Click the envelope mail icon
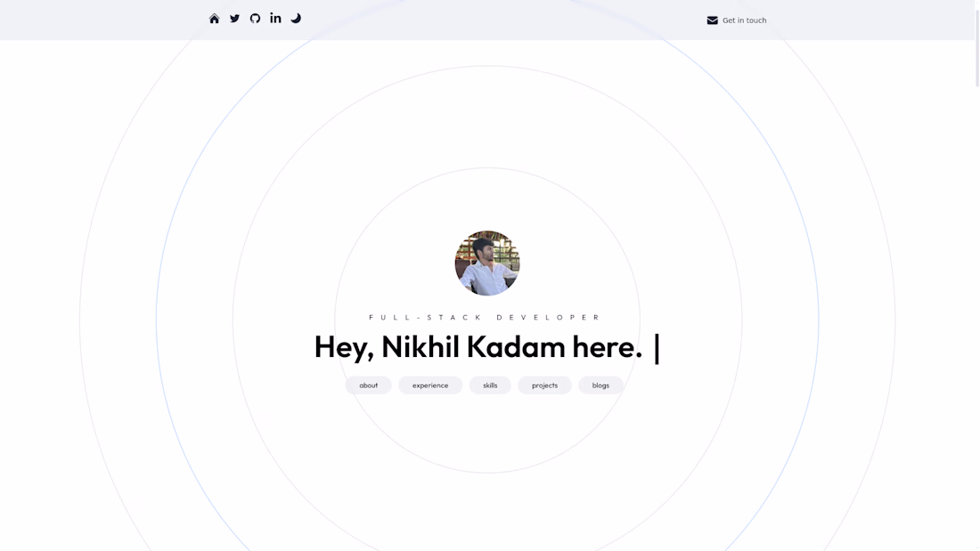980x551 pixels. (x=712, y=20)
